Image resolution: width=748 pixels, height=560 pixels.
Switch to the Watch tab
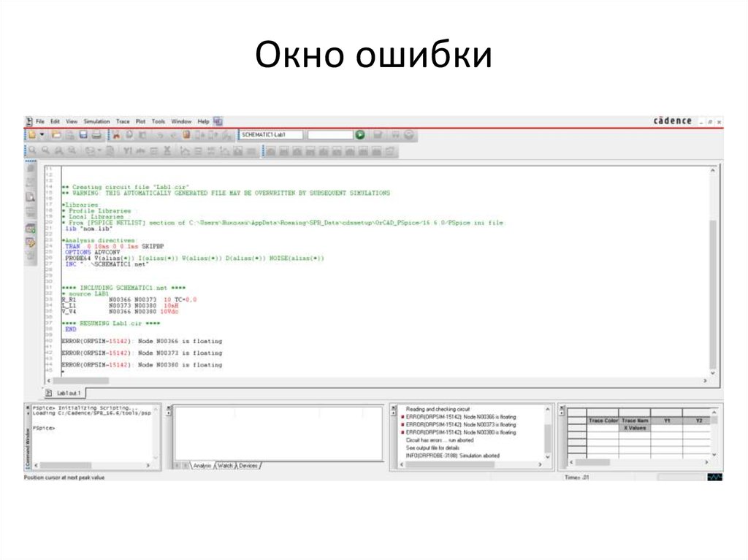coord(224,464)
